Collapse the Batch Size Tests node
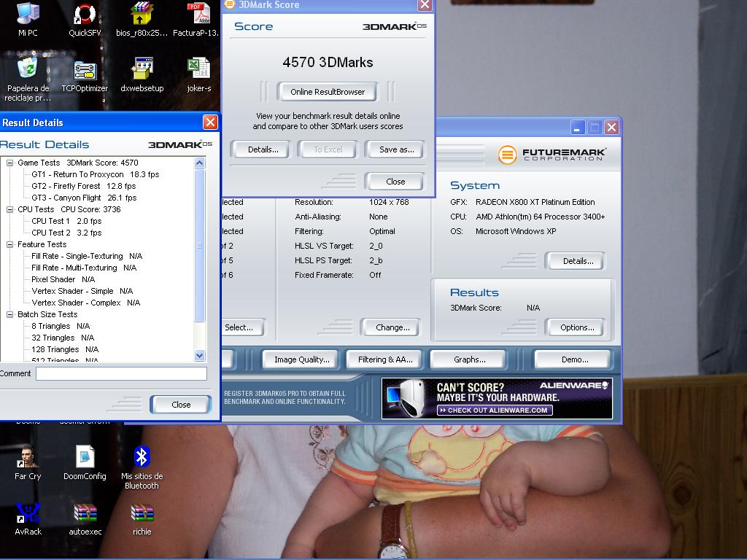 [x=10, y=315]
